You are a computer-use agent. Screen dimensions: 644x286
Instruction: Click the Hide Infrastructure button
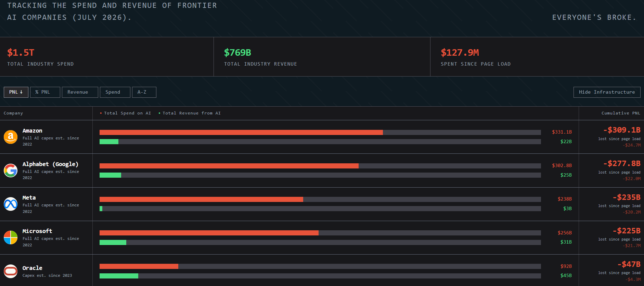point(607,92)
